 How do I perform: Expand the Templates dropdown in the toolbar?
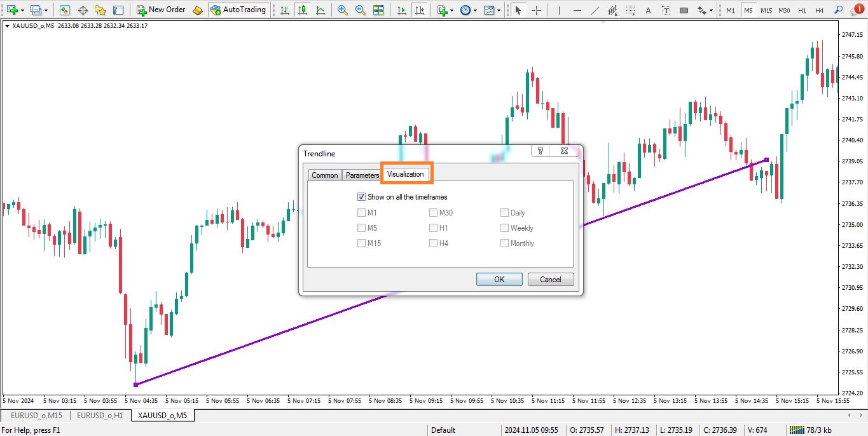pos(499,10)
